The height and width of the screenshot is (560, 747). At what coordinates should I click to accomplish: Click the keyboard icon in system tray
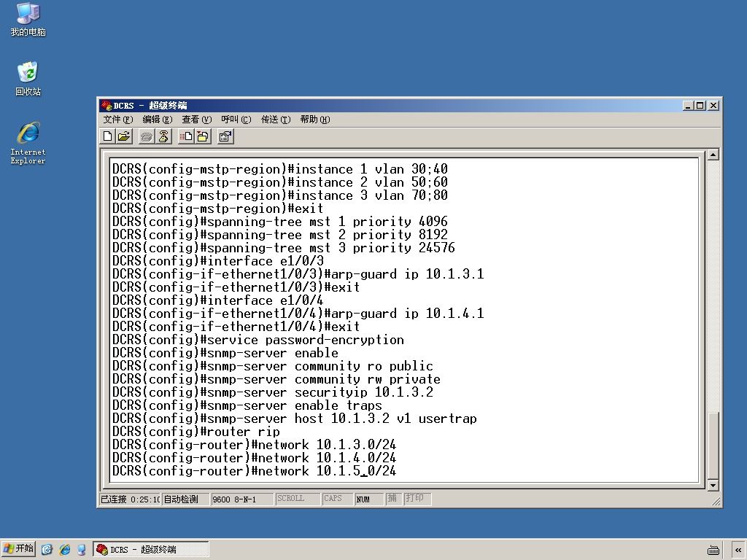(713, 550)
